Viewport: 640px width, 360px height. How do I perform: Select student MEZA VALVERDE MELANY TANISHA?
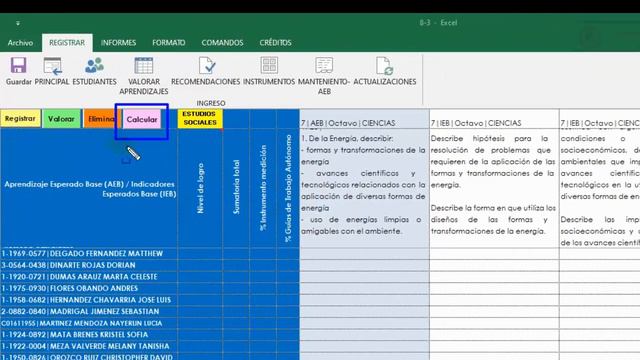click(89, 346)
